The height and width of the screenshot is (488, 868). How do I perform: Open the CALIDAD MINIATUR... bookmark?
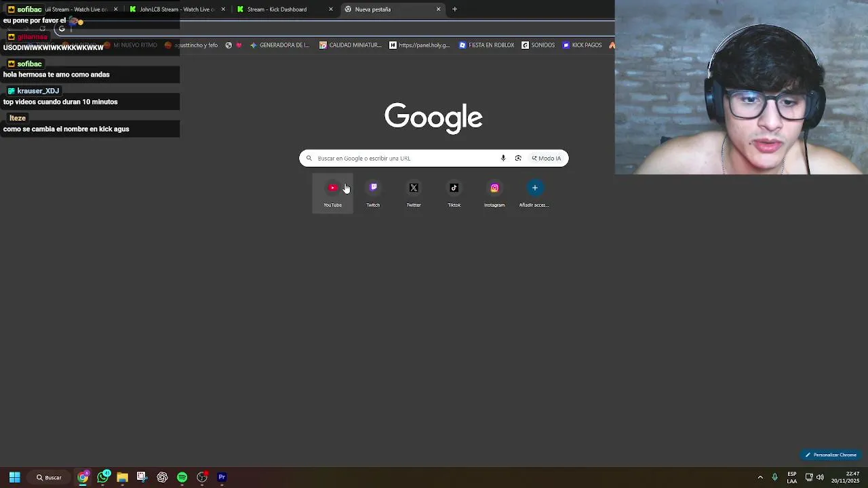coord(351,45)
